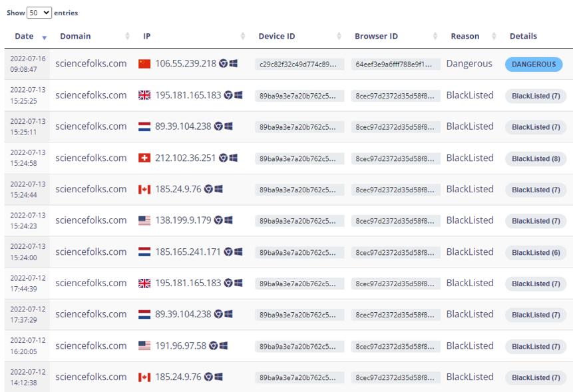Click the Chrome icon next to 212.102.36.251
573x392 pixels.
coord(224,158)
